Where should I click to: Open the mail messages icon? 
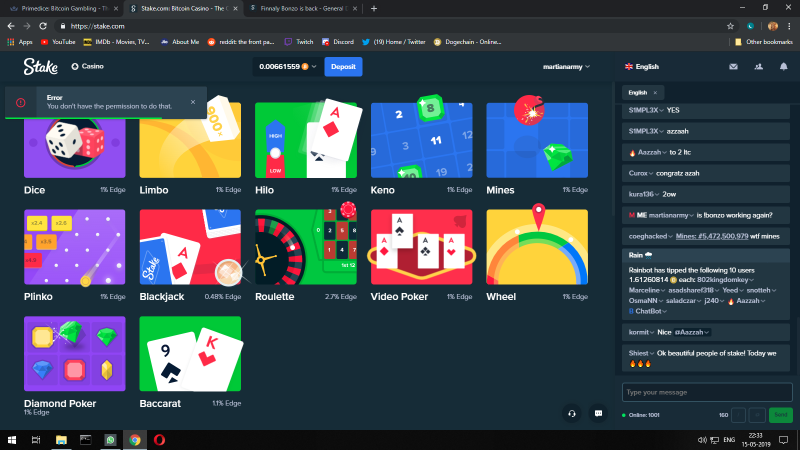point(733,66)
